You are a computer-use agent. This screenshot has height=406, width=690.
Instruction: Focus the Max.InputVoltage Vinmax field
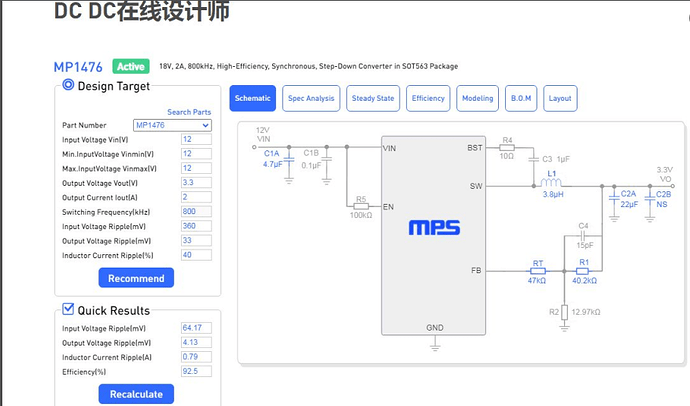196,168
